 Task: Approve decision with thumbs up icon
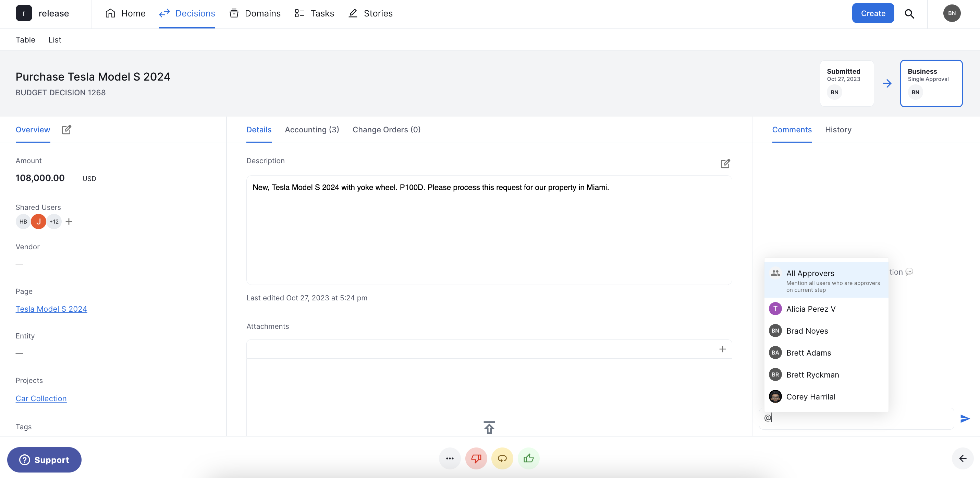coord(528,458)
